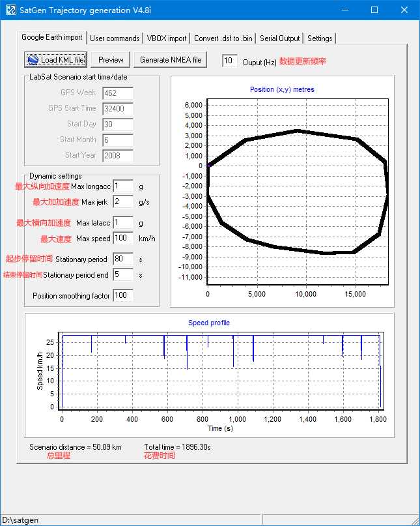Click the SatGen app icon in title bar

pyautogui.click(x=10, y=10)
